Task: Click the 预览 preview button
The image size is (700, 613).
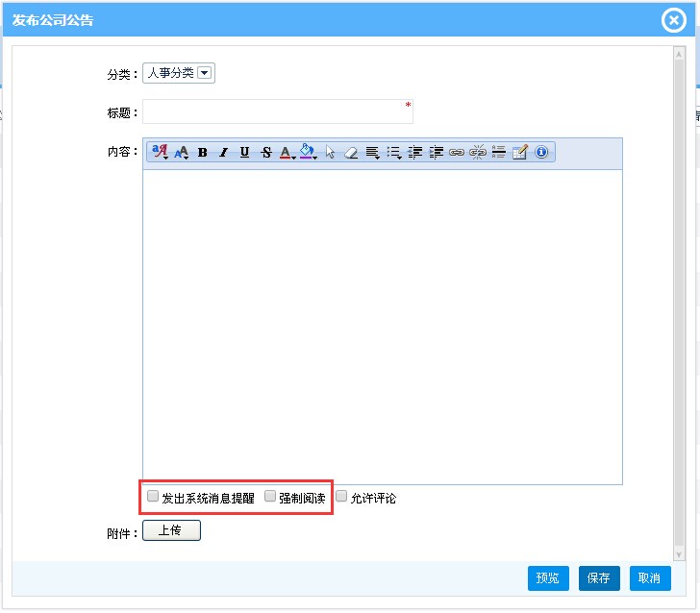Action: click(x=548, y=578)
